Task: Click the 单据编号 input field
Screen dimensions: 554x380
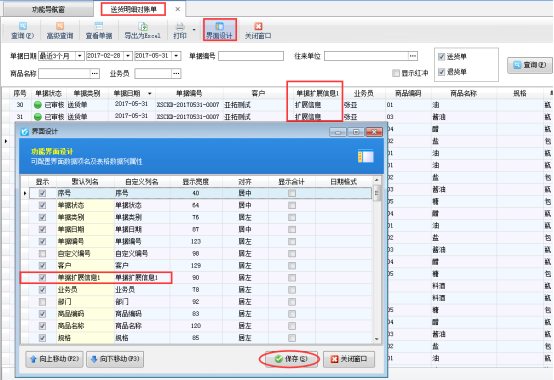Action: click(251, 56)
